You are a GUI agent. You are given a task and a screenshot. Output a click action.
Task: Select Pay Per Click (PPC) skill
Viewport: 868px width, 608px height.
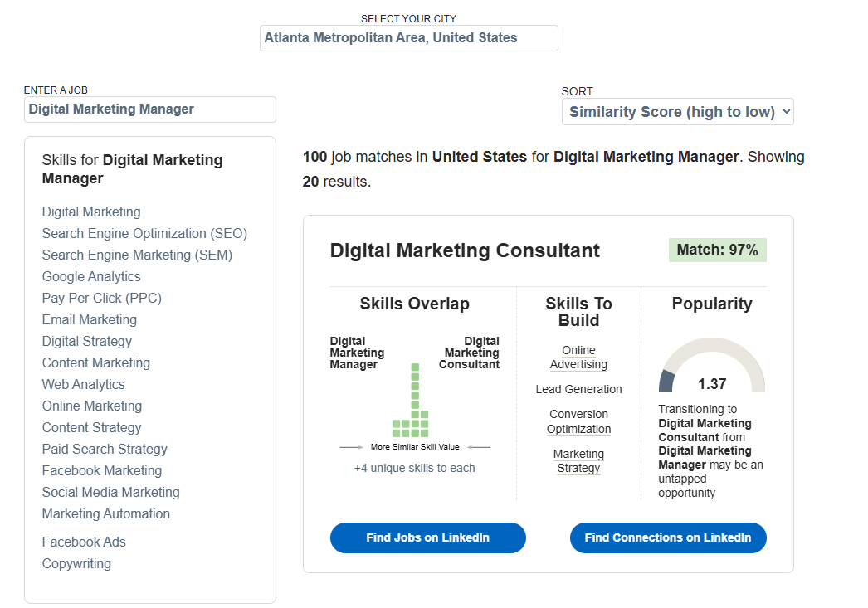(101, 298)
